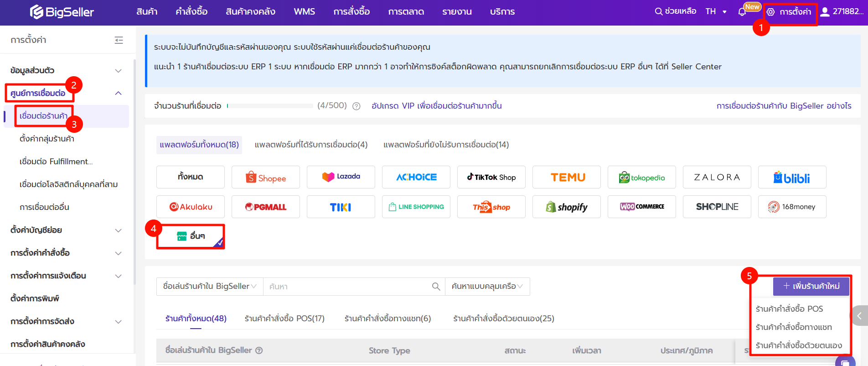Click the info icon beside ชื่อเล่นร้านค้าใน BigSeller header
The width and height of the screenshot is (868, 366).
[259, 350]
